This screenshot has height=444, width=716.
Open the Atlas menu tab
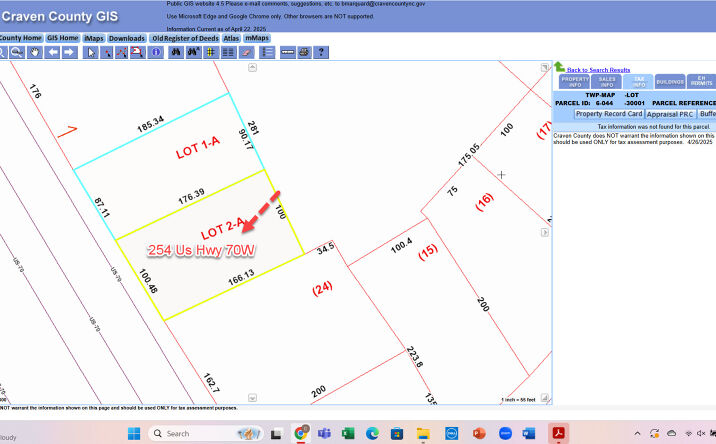click(x=231, y=38)
